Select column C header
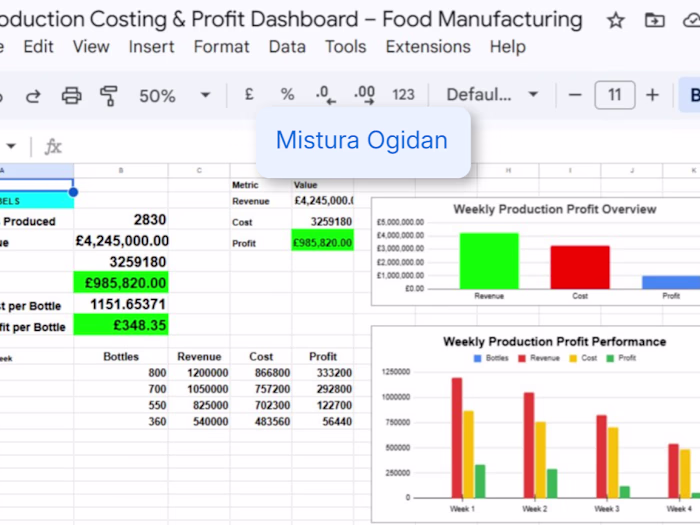The width and height of the screenshot is (700, 525). point(199,170)
